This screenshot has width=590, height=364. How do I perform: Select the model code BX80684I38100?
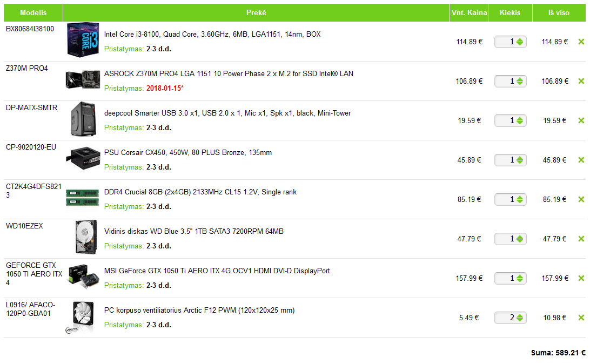tap(30, 29)
